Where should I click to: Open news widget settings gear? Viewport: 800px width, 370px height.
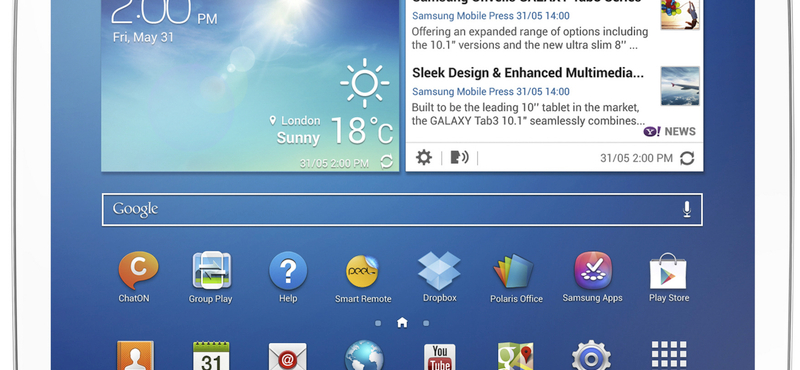(423, 158)
